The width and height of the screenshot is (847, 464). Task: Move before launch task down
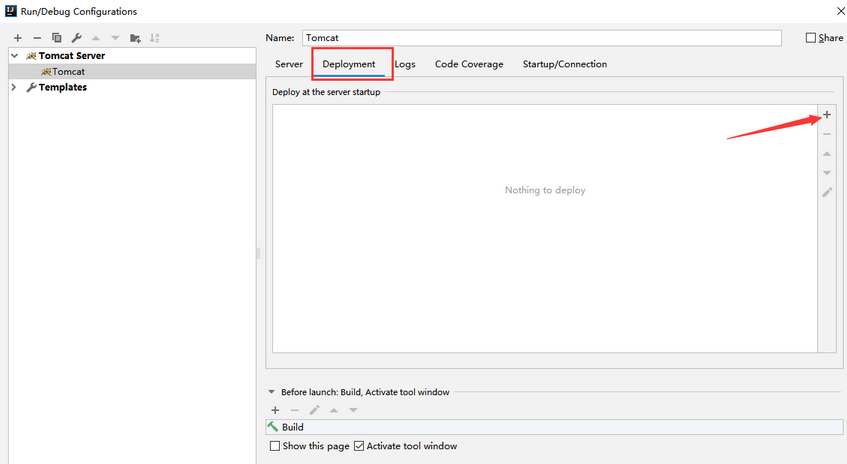click(x=353, y=411)
